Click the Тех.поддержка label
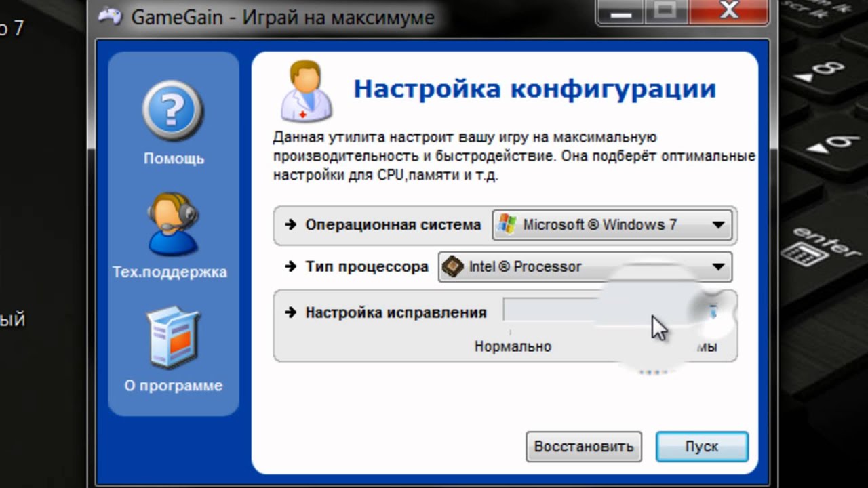This screenshot has height=488, width=868. tap(170, 272)
